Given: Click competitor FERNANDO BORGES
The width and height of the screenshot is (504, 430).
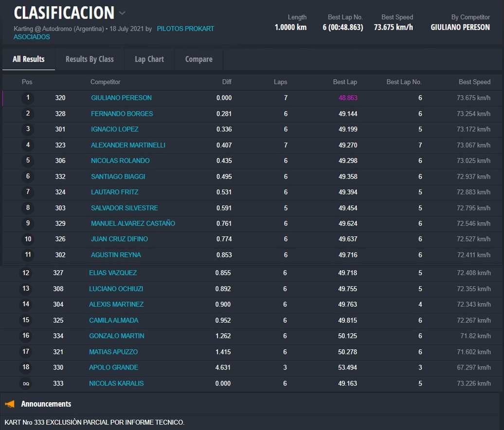Looking at the screenshot, I should (x=122, y=114).
